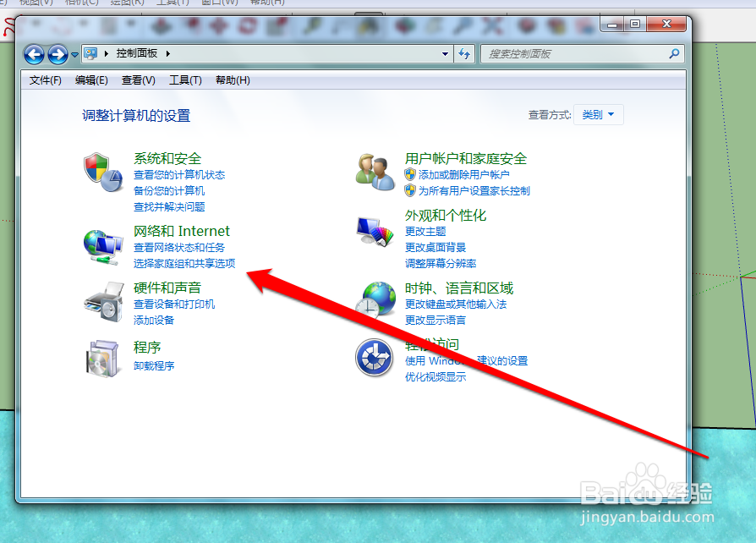Open the 帮助(H) menu

click(x=233, y=80)
